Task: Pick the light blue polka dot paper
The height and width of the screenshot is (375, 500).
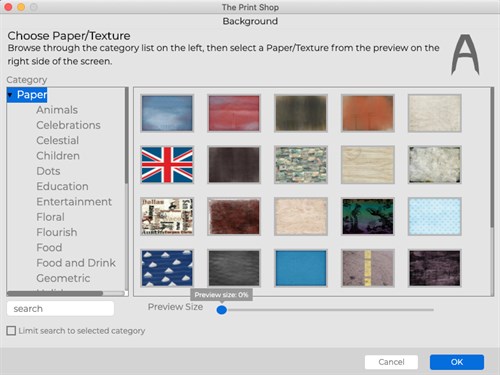Action: (x=435, y=216)
